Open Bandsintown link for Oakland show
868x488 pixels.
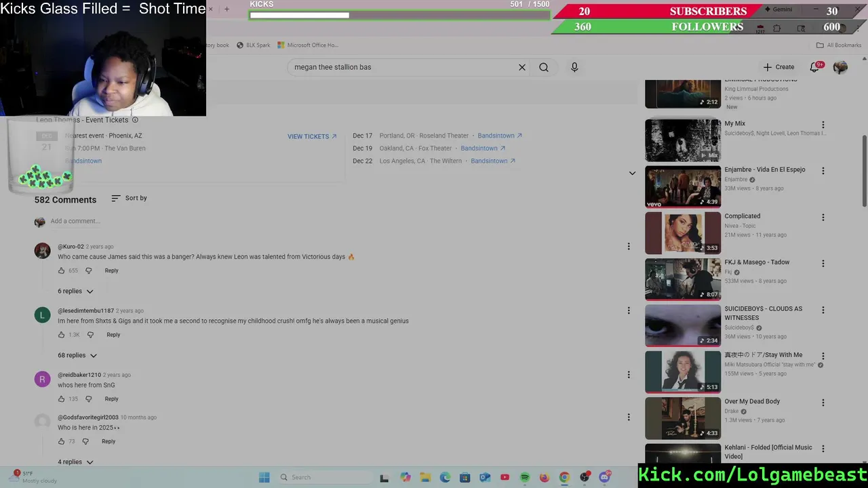(483, 148)
